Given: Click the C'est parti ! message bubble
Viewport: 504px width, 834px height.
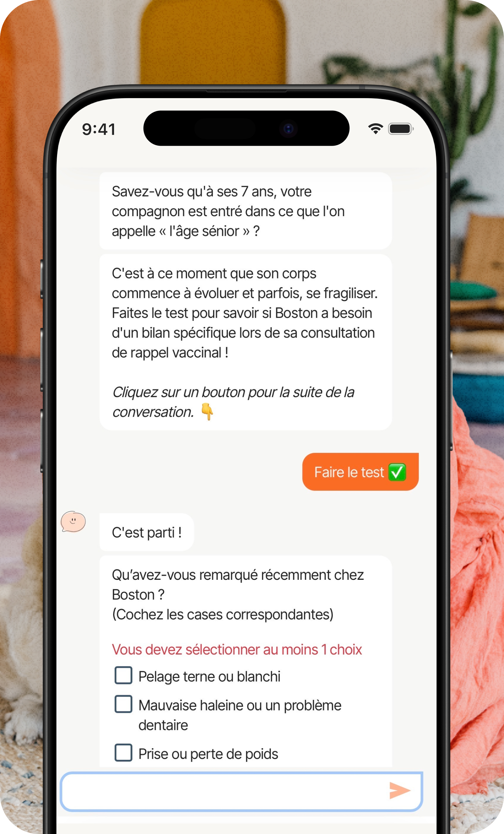Looking at the screenshot, I should tap(147, 532).
